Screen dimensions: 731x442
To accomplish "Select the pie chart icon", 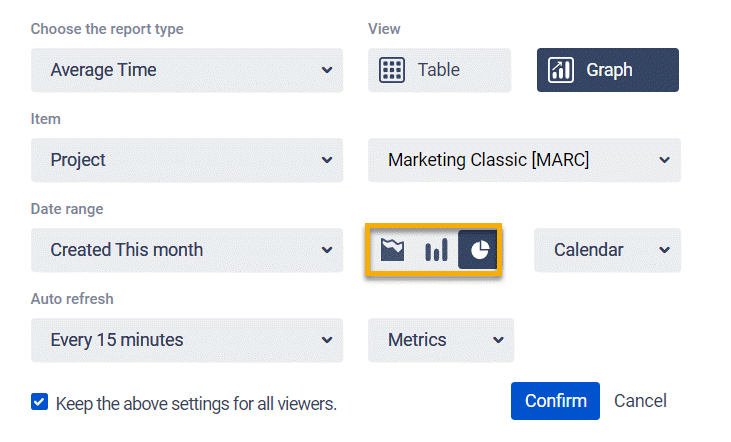I will tap(478, 250).
